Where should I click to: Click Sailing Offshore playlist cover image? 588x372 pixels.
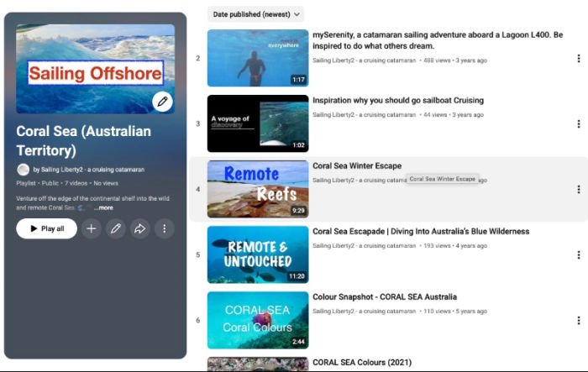(95, 69)
